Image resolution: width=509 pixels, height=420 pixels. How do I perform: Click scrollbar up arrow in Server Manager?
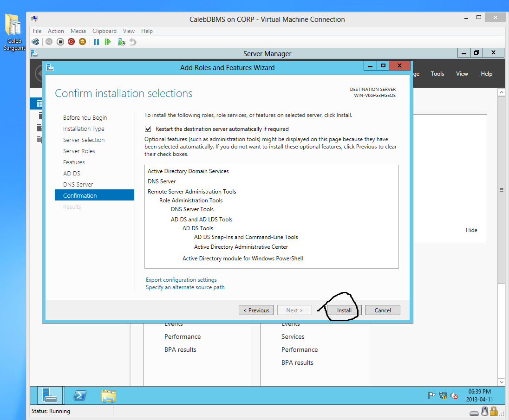point(502,92)
